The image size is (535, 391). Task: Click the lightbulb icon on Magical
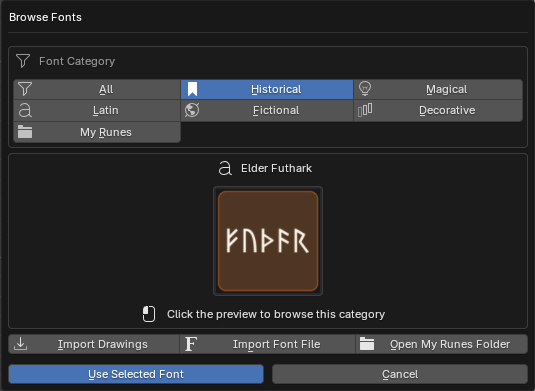tap(365, 89)
